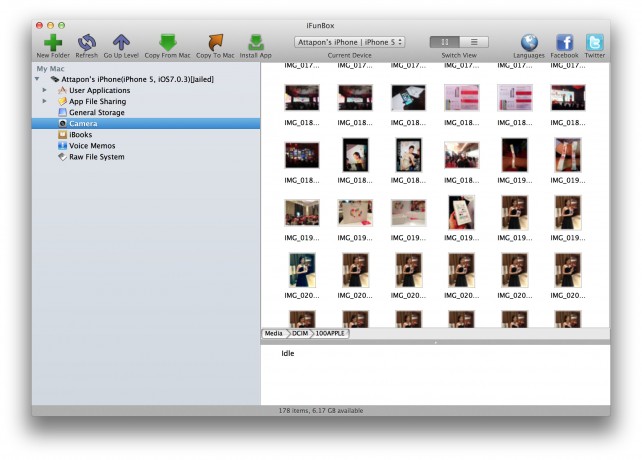Click the New Folder green plus icon
The width and height of the screenshot is (642, 460).
53,42
